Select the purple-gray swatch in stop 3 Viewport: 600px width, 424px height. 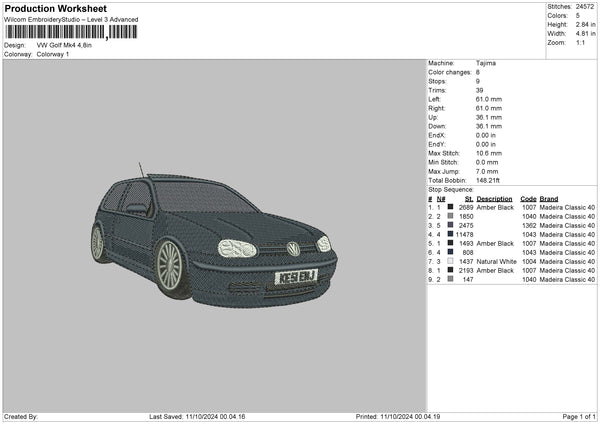pyautogui.click(x=450, y=225)
